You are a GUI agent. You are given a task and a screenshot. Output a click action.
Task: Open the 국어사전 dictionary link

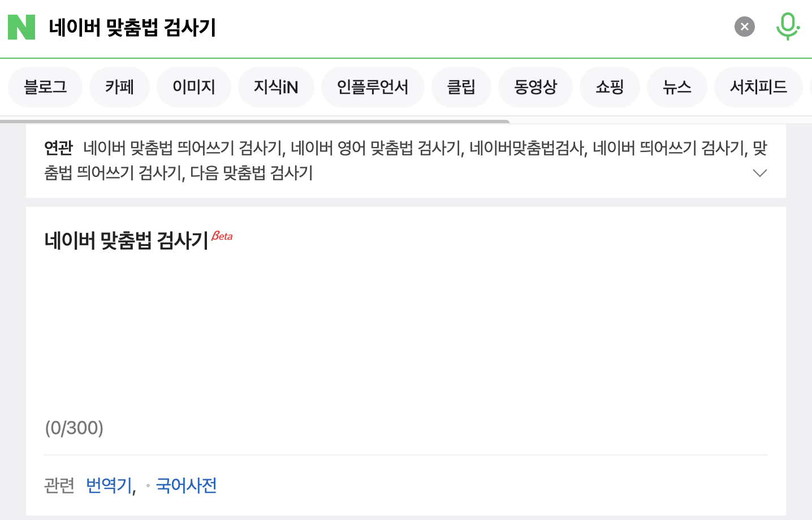pos(186,485)
